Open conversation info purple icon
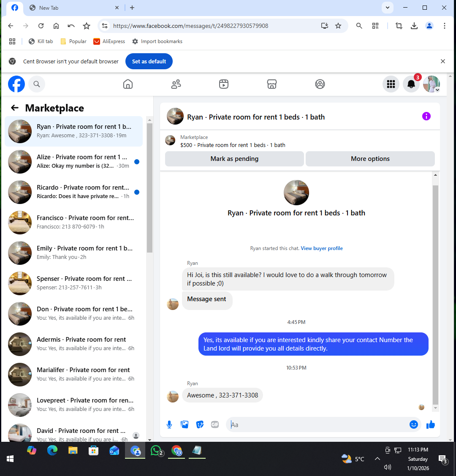The width and height of the screenshot is (456, 476). pos(426,116)
